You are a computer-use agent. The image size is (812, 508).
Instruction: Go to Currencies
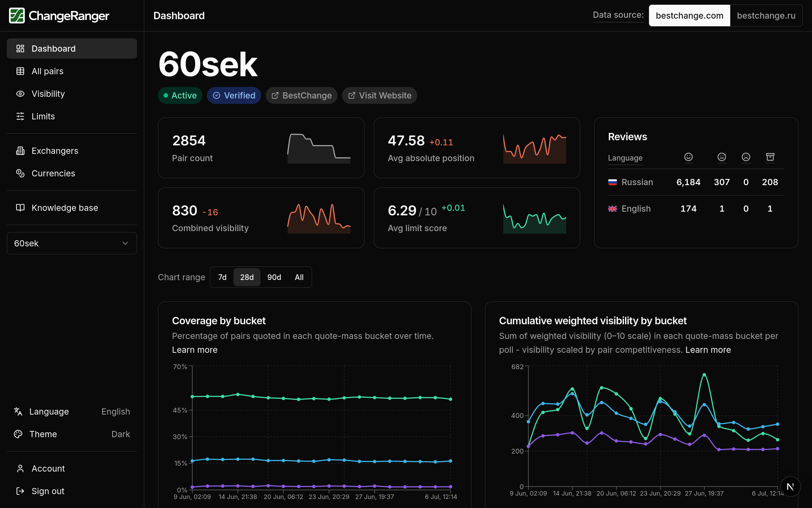point(72,173)
